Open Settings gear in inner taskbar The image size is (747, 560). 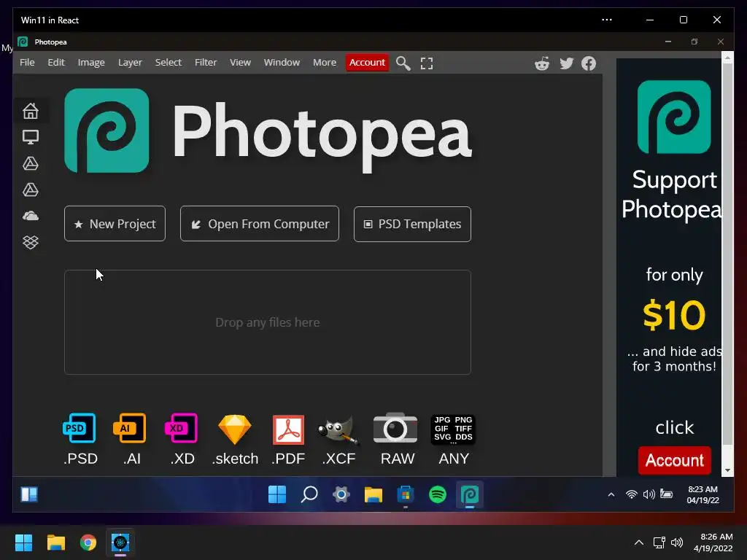coord(341,494)
